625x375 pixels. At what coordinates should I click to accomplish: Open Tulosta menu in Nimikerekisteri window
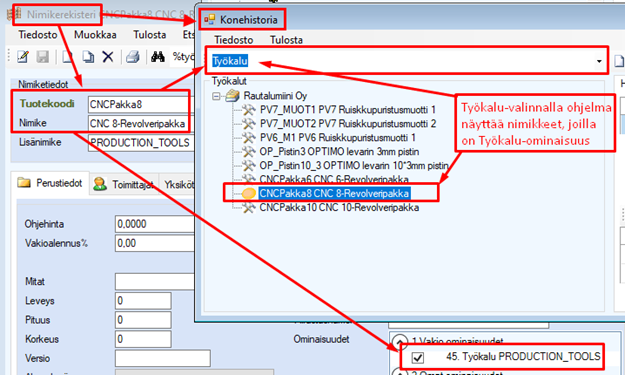click(x=149, y=35)
